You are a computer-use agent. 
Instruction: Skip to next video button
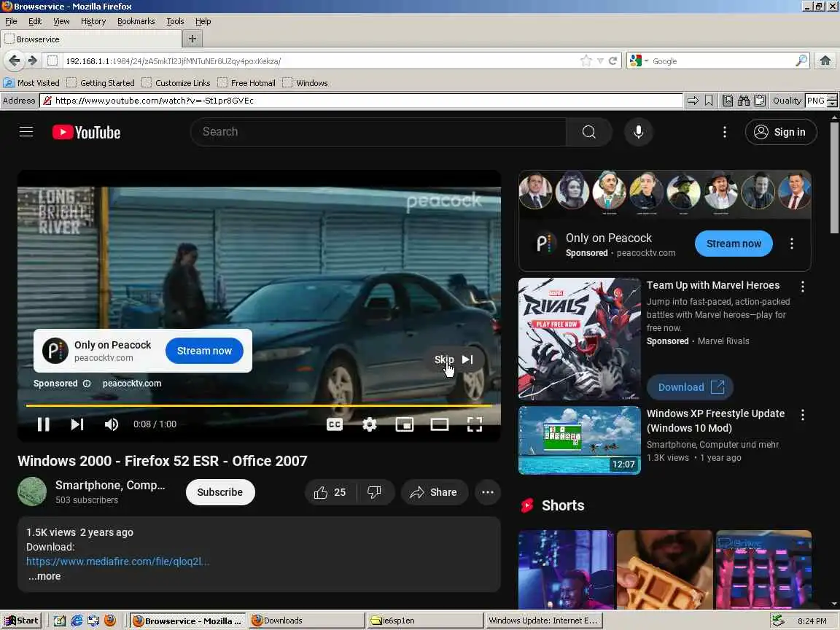pos(77,424)
